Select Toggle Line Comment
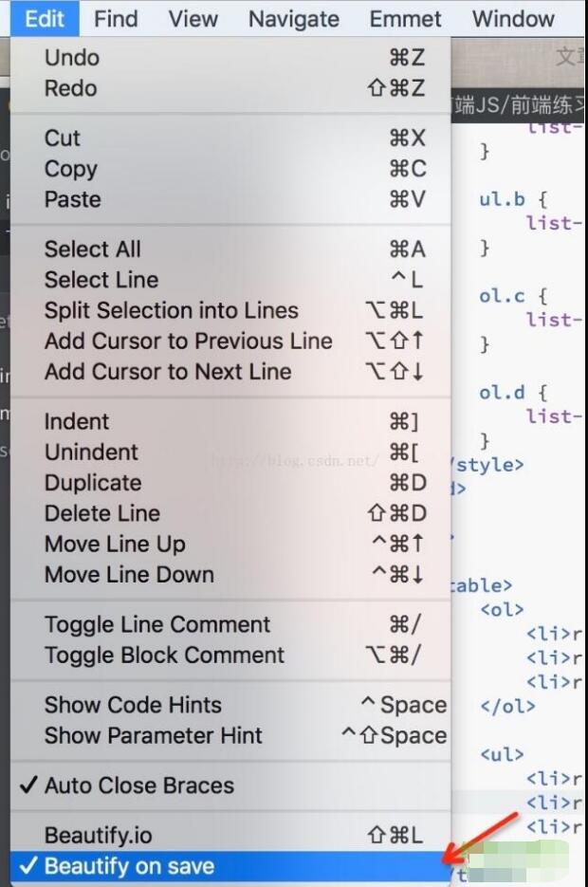Viewport: 588px width, 887px height. click(x=157, y=624)
